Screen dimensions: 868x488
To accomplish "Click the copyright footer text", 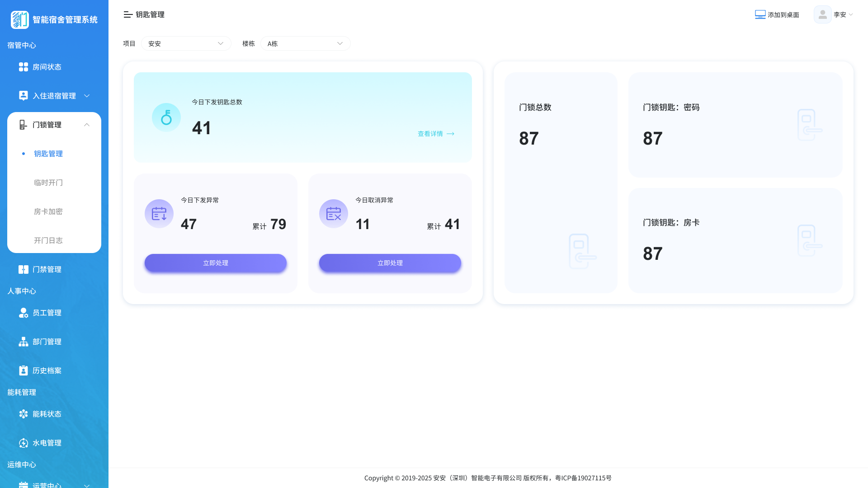I will pyautogui.click(x=488, y=478).
